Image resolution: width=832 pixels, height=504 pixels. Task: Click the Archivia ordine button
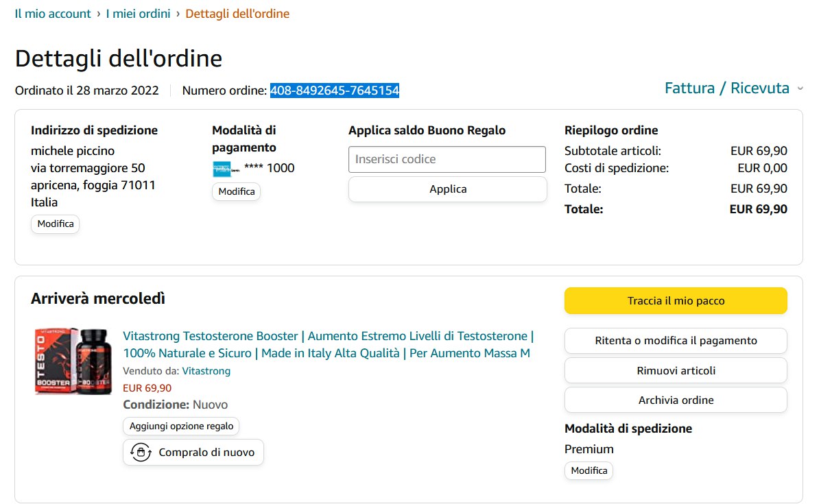pyautogui.click(x=676, y=400)
